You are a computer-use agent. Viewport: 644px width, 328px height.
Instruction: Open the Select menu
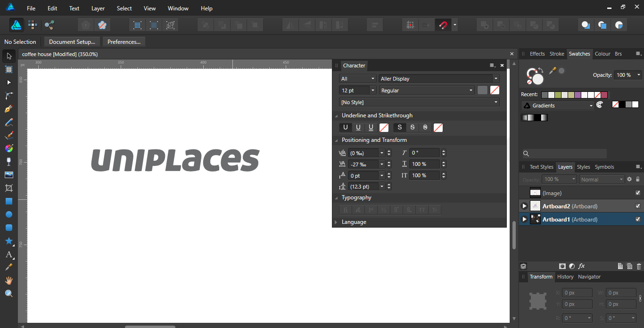124,8
